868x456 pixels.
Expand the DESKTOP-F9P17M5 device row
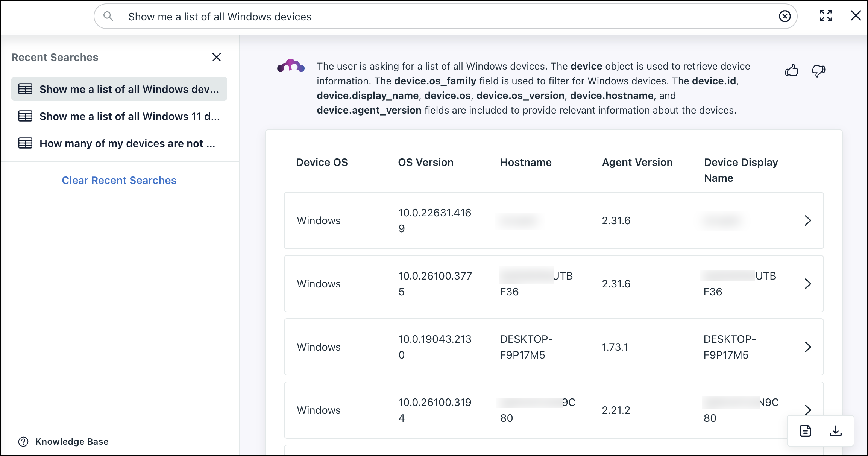808,347
